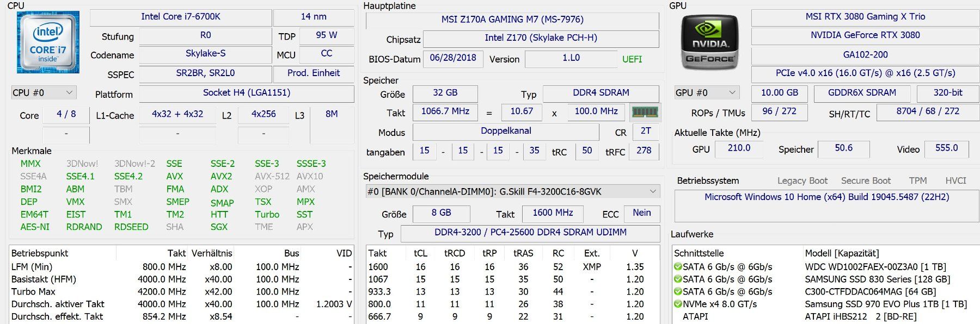This screenshot has height=324, width=980.
Task: Open the CPU #0 selector dropdown
Action: click(x=43, y=92)
